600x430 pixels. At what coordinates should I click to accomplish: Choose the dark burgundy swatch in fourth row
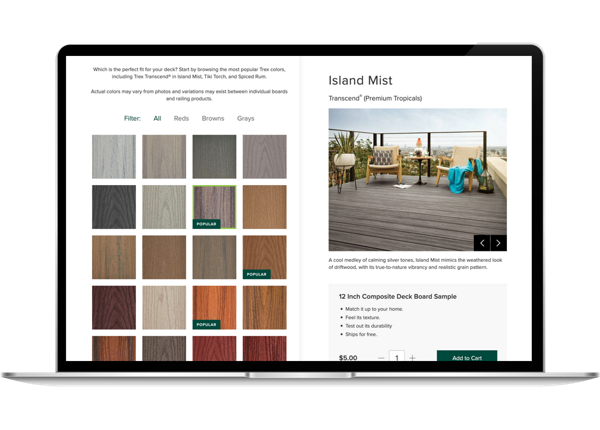tap(114, 308)
